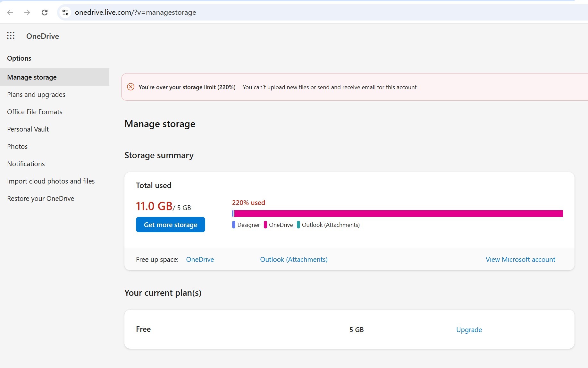Image resolution: width=588 pixels, height=368 pixels.
Task: Click the Get more storage button
Action: [x=171, y=225]
